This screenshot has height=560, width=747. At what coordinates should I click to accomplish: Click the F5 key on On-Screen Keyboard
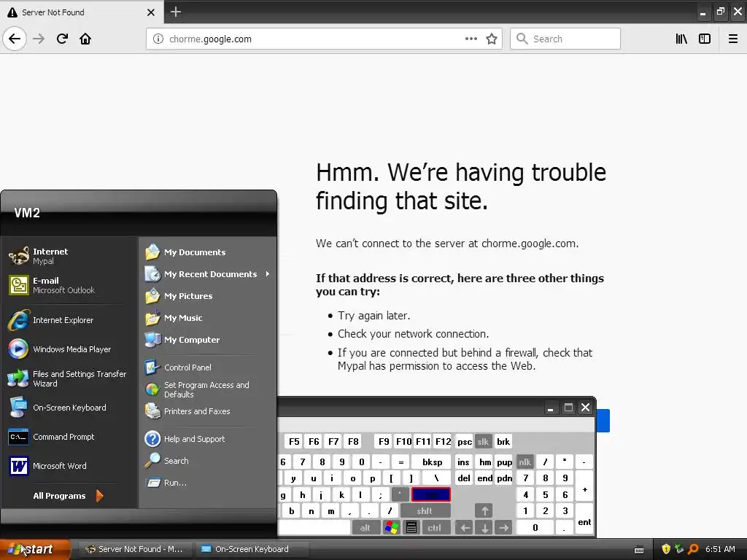pyautogui.click(x=294, y=441)
